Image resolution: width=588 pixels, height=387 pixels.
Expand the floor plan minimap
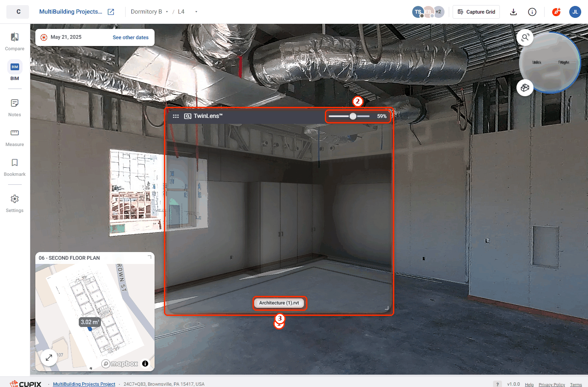tap(49, 358)
